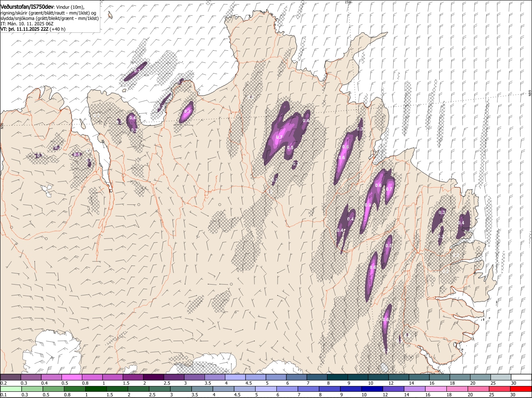Pick white upper legend swatch after 30
The image size is (532, 398).
pos(521,377)
